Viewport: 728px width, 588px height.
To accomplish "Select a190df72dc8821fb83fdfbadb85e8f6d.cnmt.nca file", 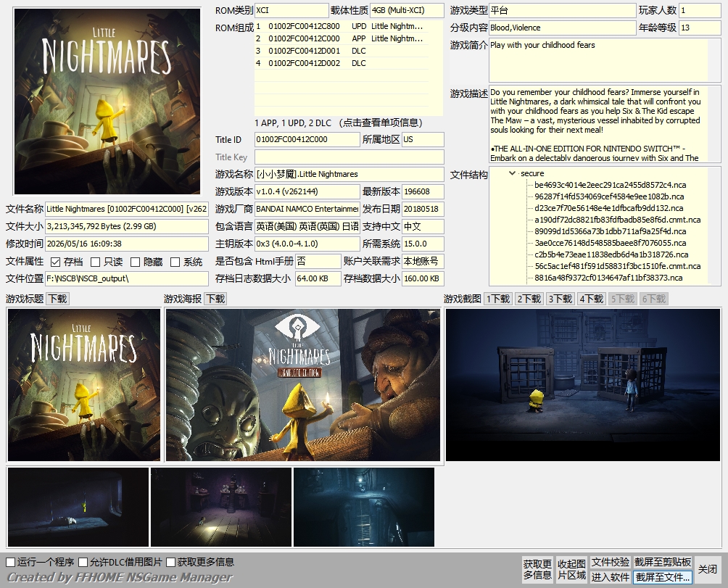I will 618,220.
